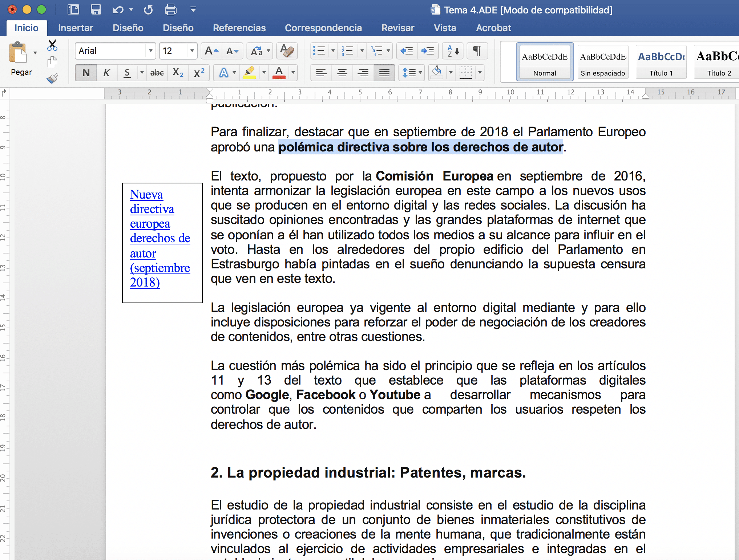Toggle bold with the N button
This screenshot has width=739, height=560.
pyautogui.click(x=86, y=73)
